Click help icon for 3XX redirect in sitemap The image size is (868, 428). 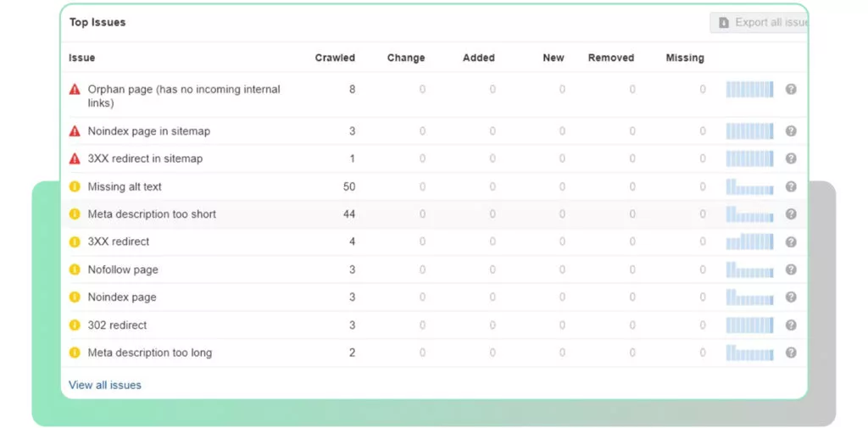coord(791,158)
